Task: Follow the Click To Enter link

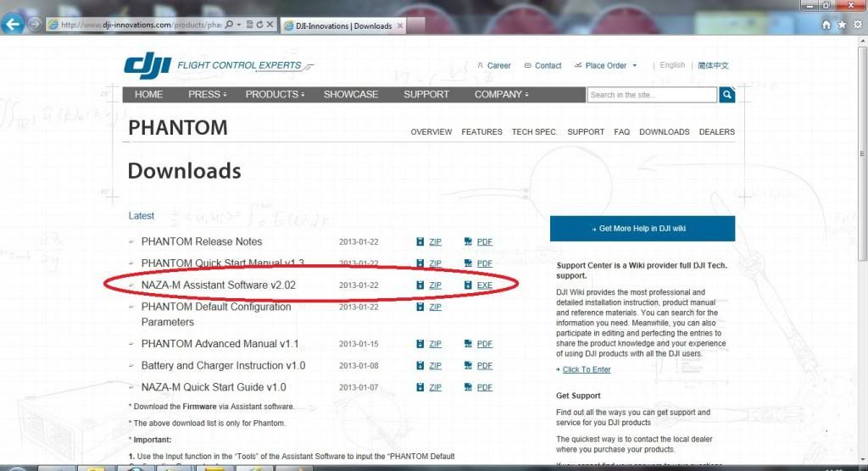Action: pyautogui.click(x=587, y=369)
